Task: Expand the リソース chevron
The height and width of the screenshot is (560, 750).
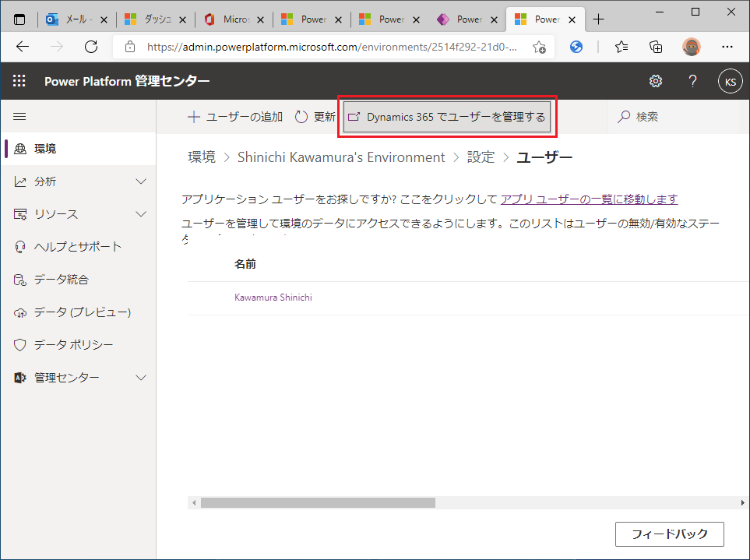Action: tap(141, 213)
